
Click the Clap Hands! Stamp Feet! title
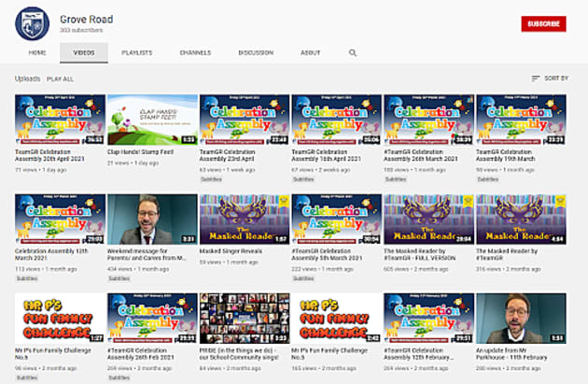(140, 152)
